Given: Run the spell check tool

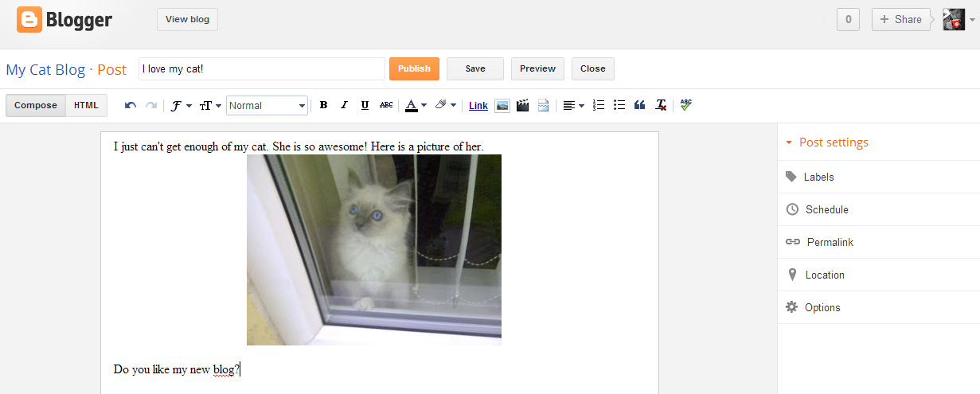Looking at the screenshot, I should click(x=685, y=106).
